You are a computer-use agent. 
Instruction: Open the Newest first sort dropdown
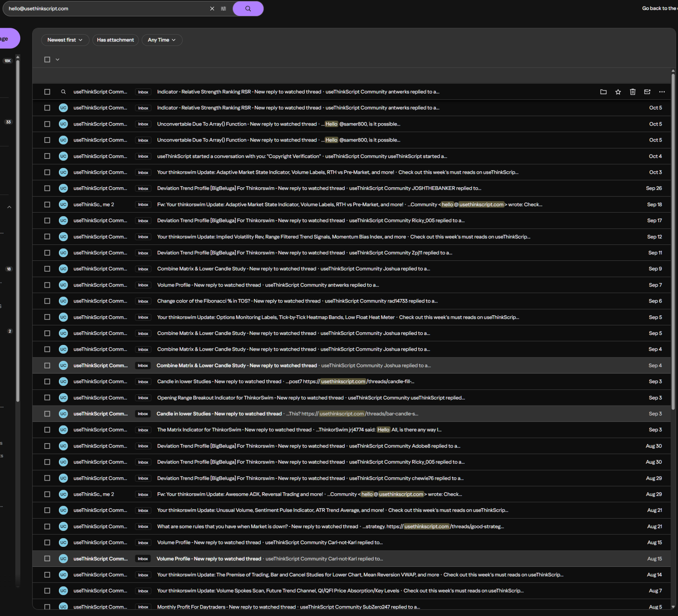pos(65,40)
